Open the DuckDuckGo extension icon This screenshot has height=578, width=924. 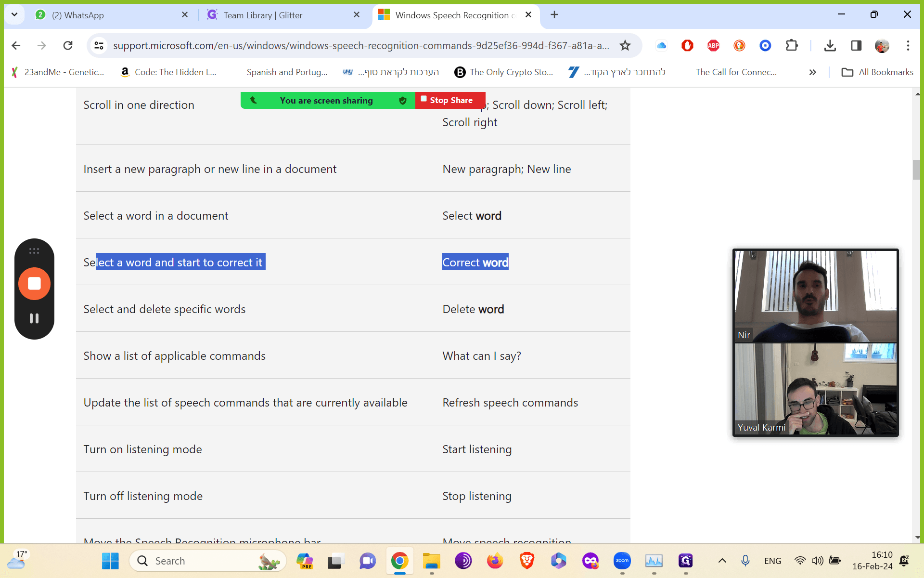pyautogui.click(x=739, y=46)
